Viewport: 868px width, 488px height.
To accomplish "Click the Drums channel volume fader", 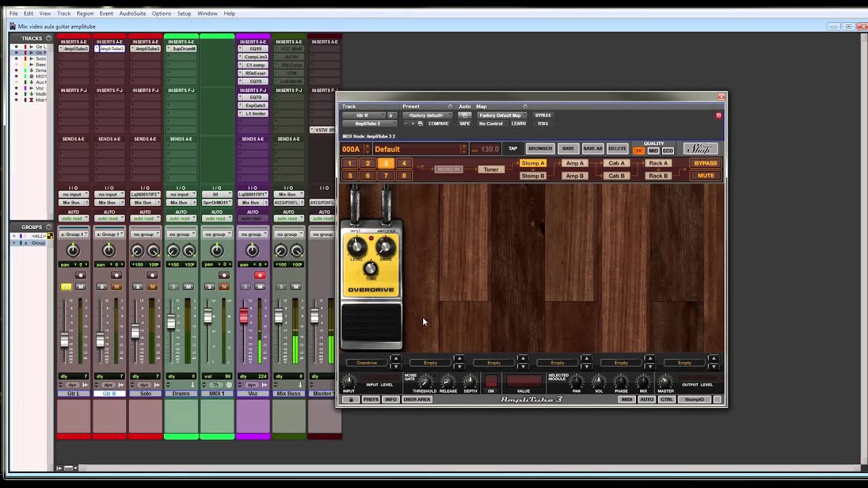I will pyautogui.click(x=172, y=322).
